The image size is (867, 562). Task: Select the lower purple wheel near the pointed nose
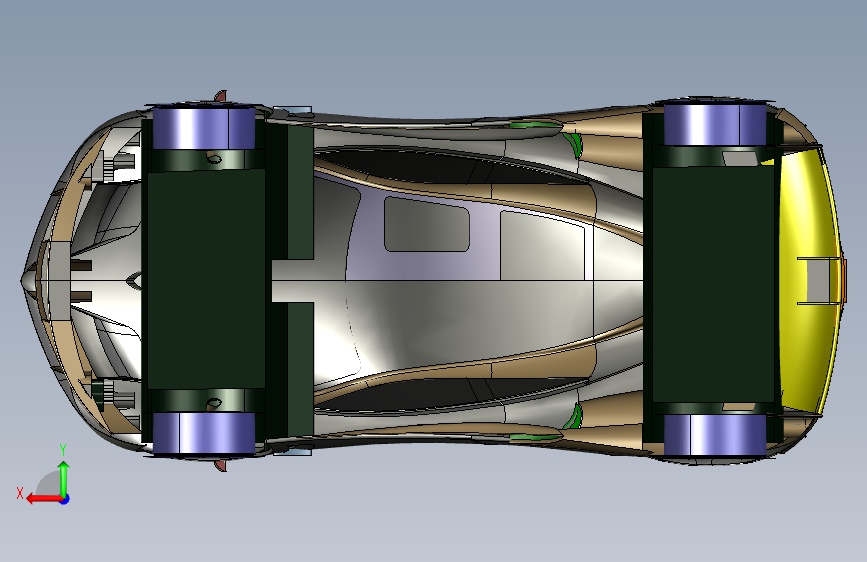coord(203,433)
